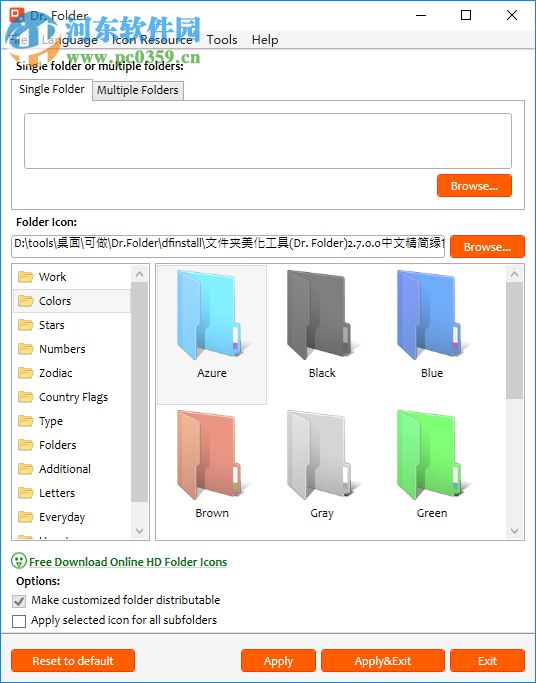Screen dimensions: 536x683
Task: Open the Additional icon category
Action: coord(65,469)
